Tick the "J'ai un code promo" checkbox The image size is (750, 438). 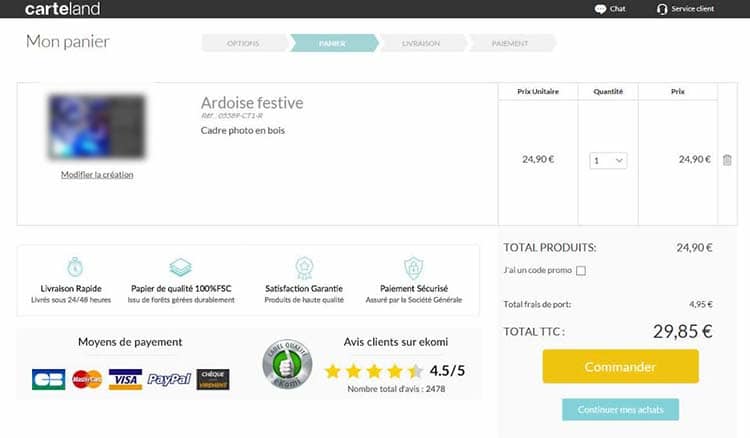[x=581, y=270]
